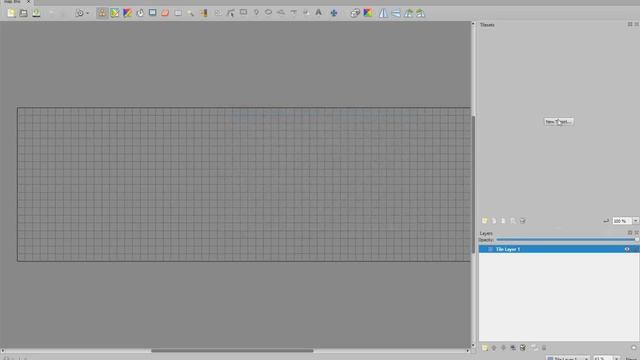
Task: Select the Insert Ellipse tool
Action: (x=269, y=13)
